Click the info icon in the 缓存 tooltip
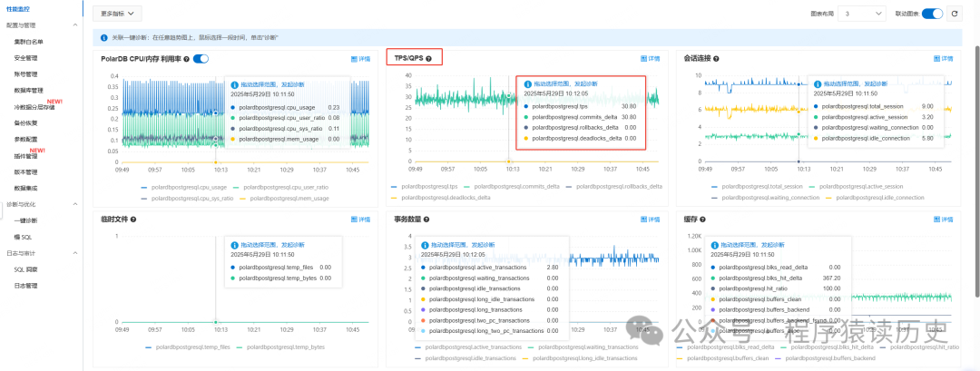Screen dimensions: 980x371 [715, 245]
